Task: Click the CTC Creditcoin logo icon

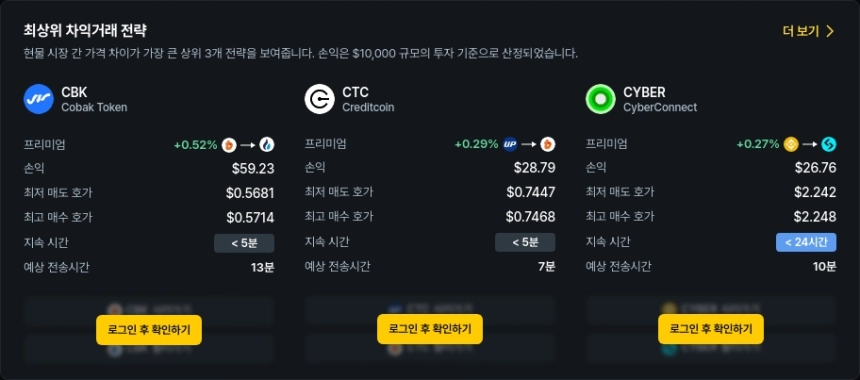Action: tap(320, 99)
